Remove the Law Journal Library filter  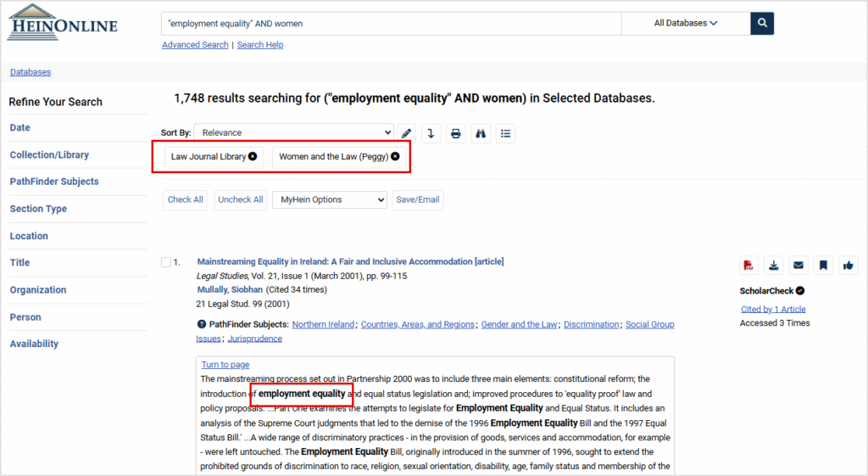coord(253,157)
